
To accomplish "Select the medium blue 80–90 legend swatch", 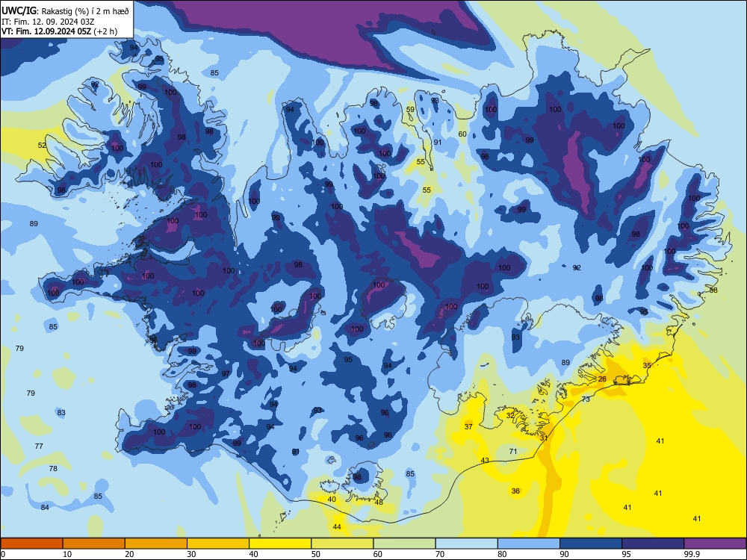I will pos(528,544).
